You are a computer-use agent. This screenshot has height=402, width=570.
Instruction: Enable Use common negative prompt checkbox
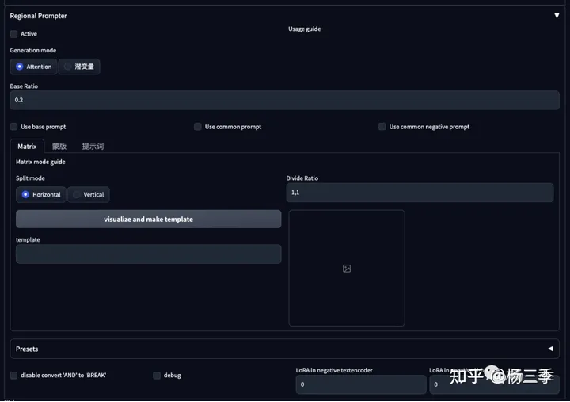point(382,127)
